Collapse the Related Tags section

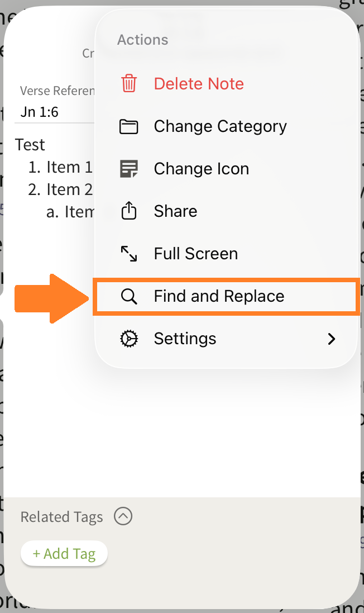pos(123,516)
